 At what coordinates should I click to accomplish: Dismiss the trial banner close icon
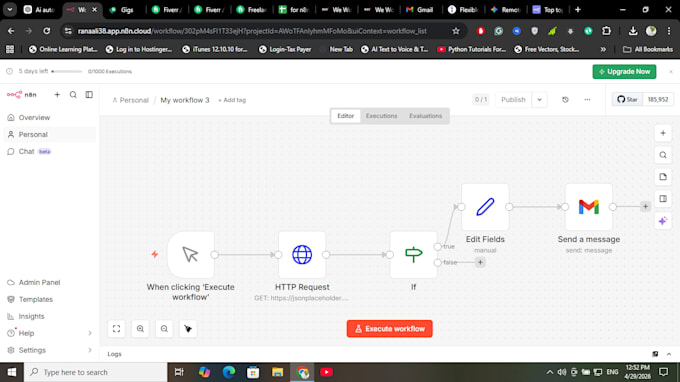[x=670, y=72]
